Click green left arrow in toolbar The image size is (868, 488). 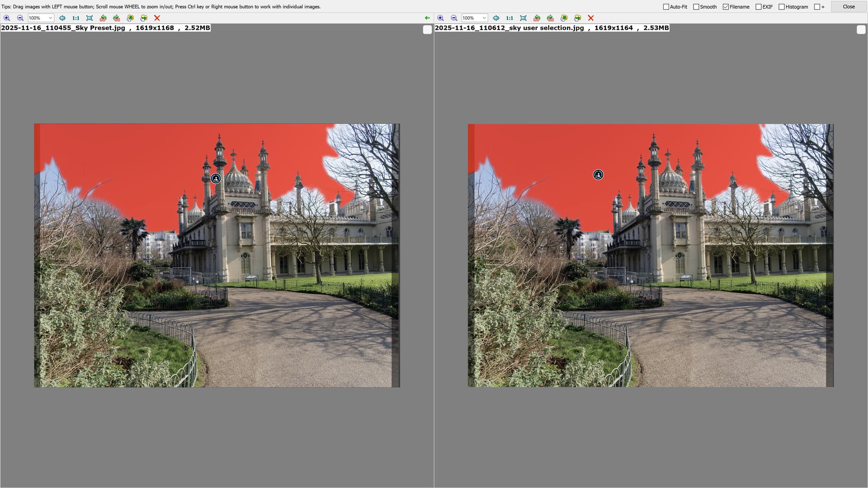[x=427, y=18]
